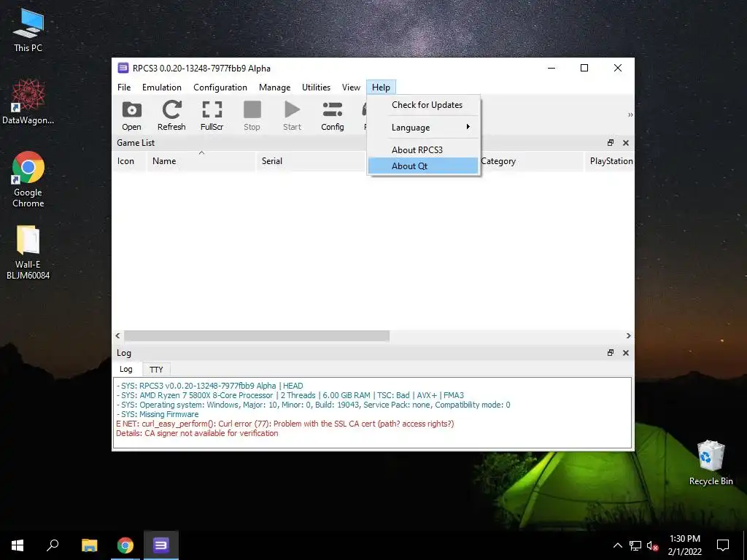Open the notification center icon
Screen dimensions: 747x560
point(723,545)
